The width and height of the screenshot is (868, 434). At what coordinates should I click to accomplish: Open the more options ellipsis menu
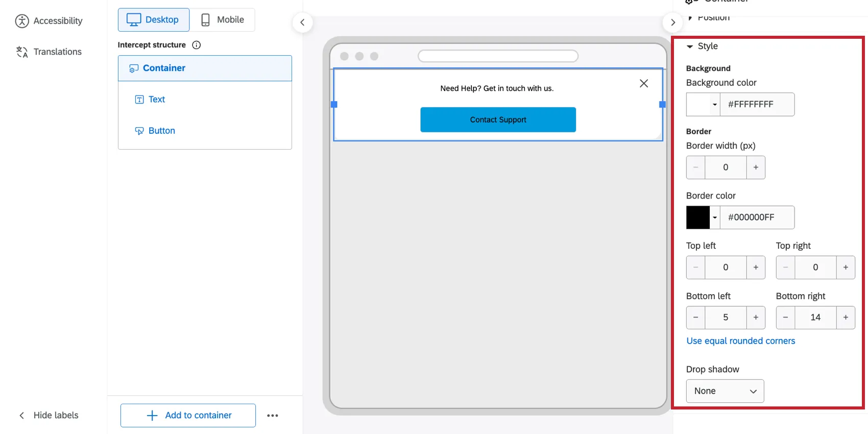(273, 416)
